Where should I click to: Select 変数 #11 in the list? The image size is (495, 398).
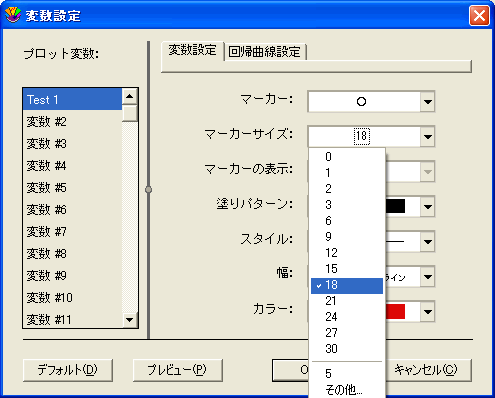pos(72,319)
